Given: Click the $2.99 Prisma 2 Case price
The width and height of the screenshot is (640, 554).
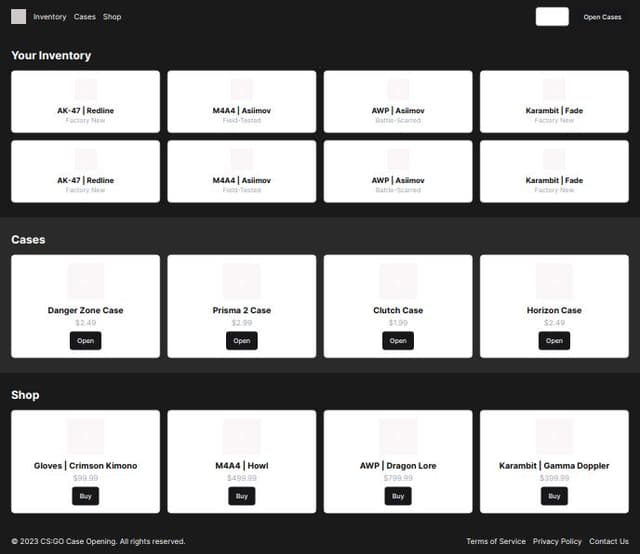Looking at the screenshot, I should (x=242, y=323).
